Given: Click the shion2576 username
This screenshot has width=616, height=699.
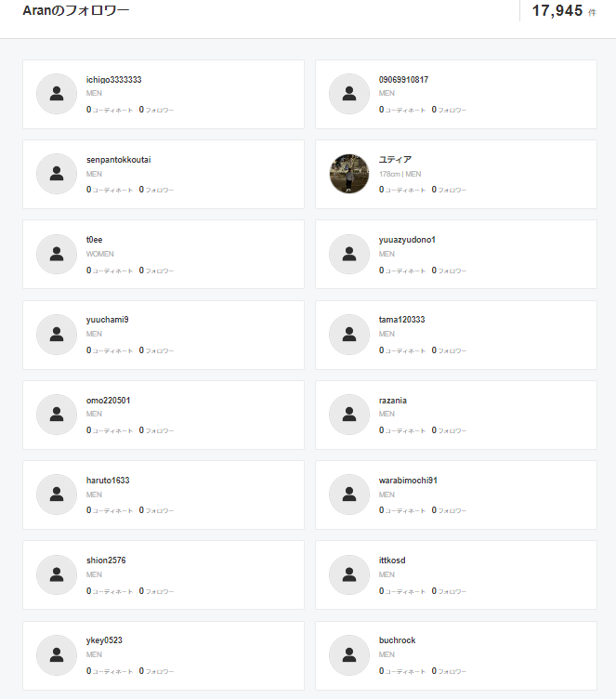Looking at the screenshot, I should [106, 561].
